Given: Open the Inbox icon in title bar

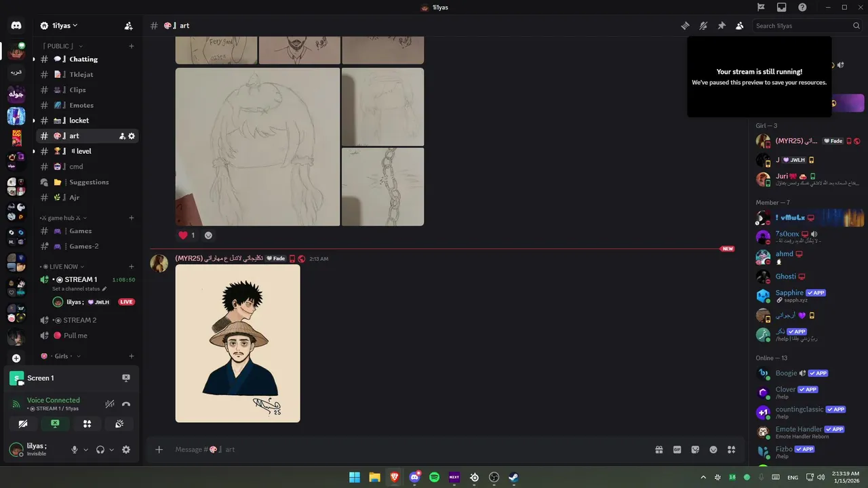Looking at the screenshot, I should point(782,7).
